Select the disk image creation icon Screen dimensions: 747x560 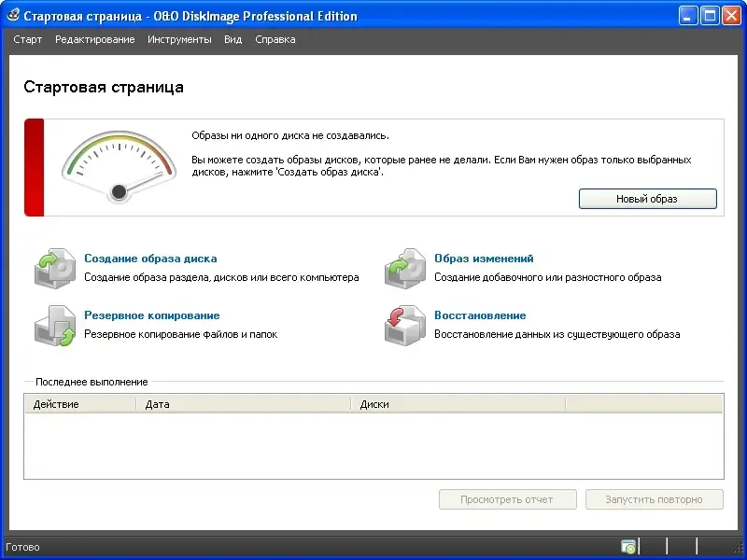pyautogui.click(x=54, y=268)
